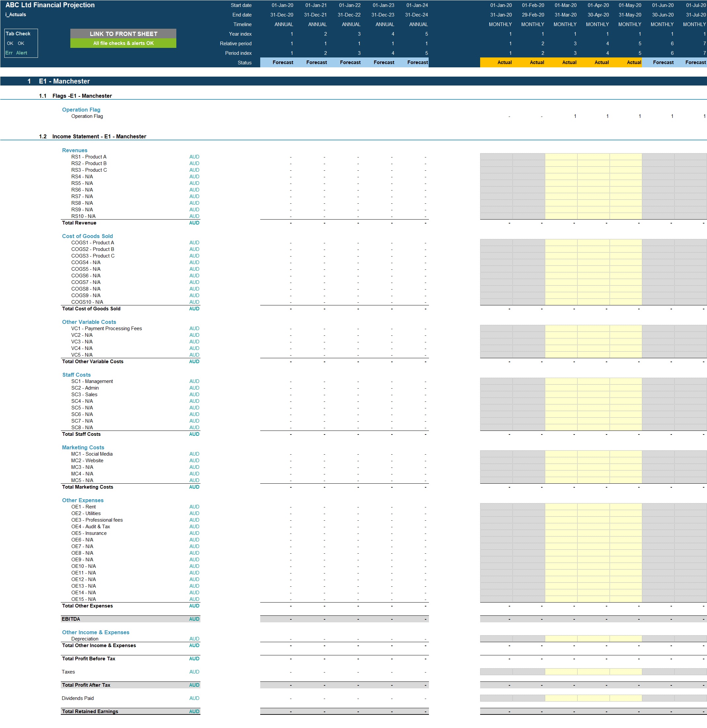Select the 'Alert' label in Tab Check
Image resolution: width=707 pixels, height=728 pixels.
click(x=21, y=53)
